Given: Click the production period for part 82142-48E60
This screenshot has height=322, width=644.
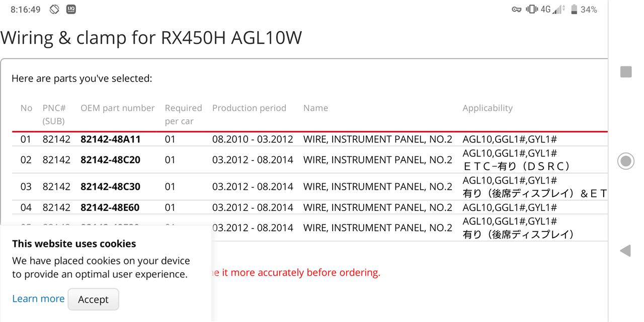Looking at the screenshot, I should pos(253,207).
